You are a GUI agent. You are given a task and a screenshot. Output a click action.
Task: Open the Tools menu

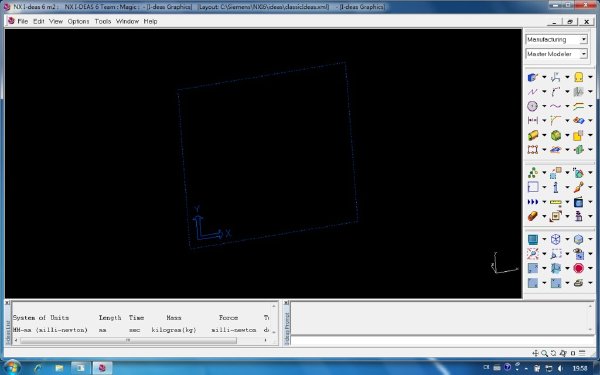pyautogui.click(x=103, y=21)
